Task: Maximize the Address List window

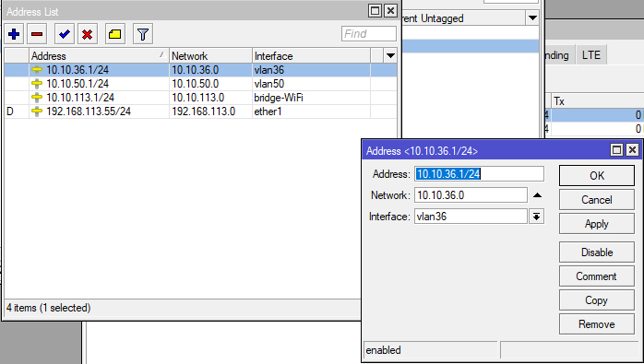Action: [x=375, y=11]
